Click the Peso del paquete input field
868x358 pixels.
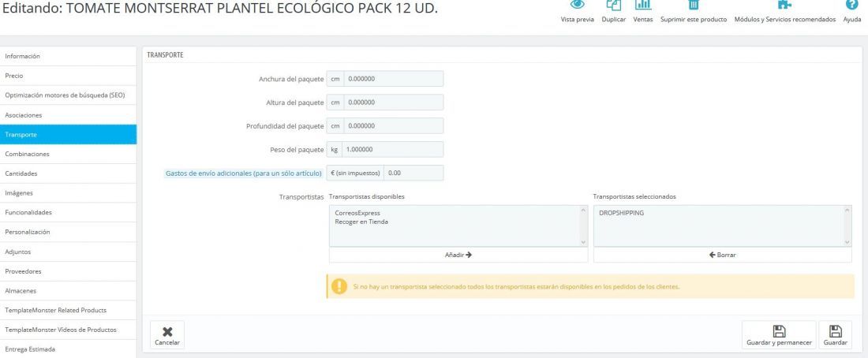point(392,149)
